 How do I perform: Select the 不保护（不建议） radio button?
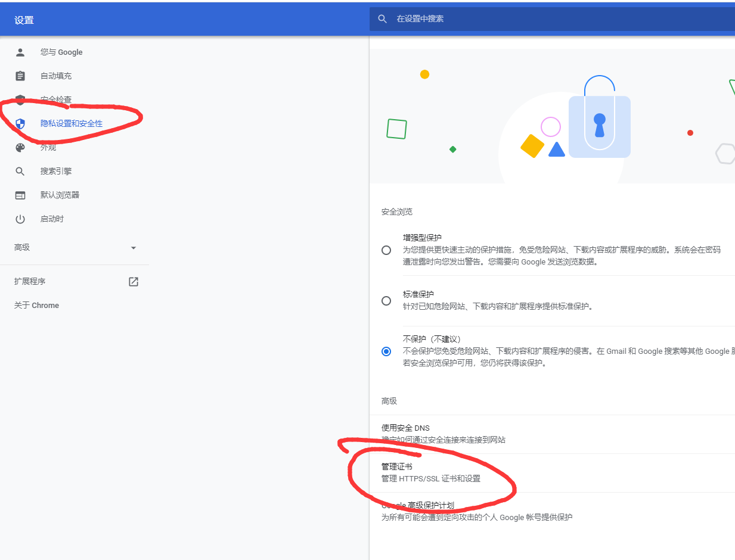click(386, 351)
